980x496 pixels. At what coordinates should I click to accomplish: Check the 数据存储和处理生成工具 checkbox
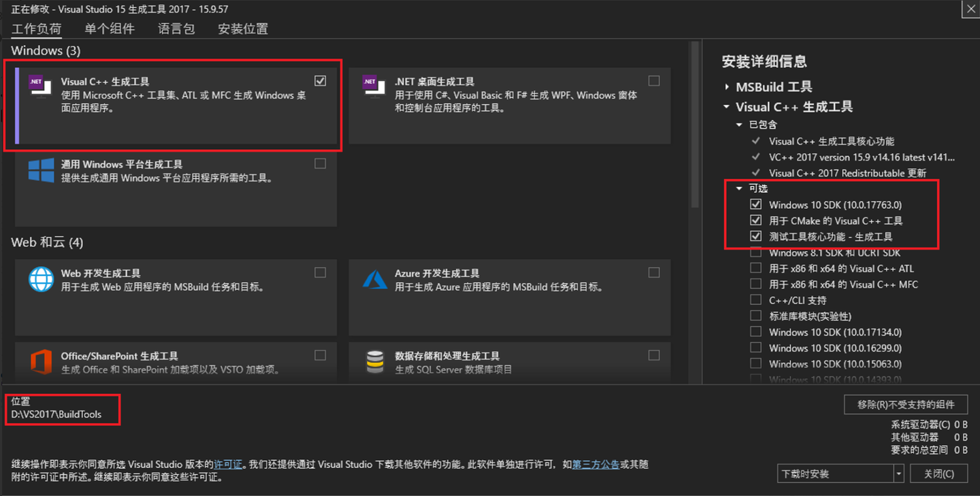pyautogui.click(x=654, y=355)
